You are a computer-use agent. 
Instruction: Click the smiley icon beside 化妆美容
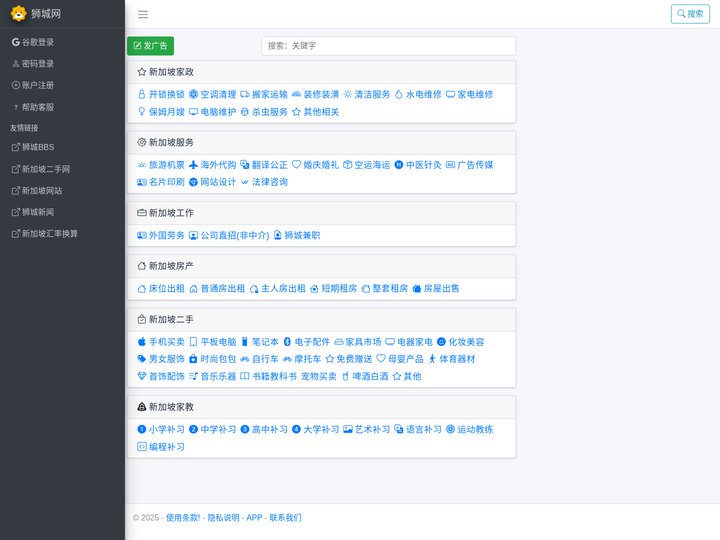pos(441,342)
